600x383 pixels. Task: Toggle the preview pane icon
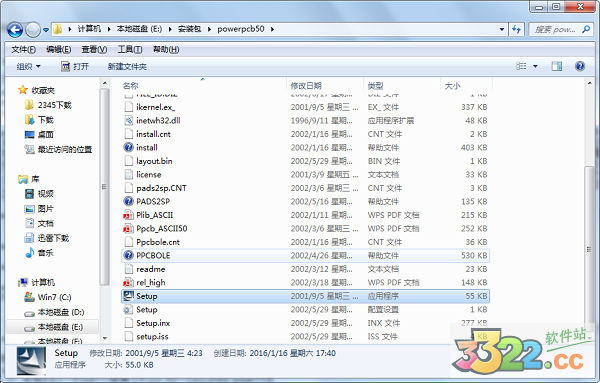click(x=557, y=66)
